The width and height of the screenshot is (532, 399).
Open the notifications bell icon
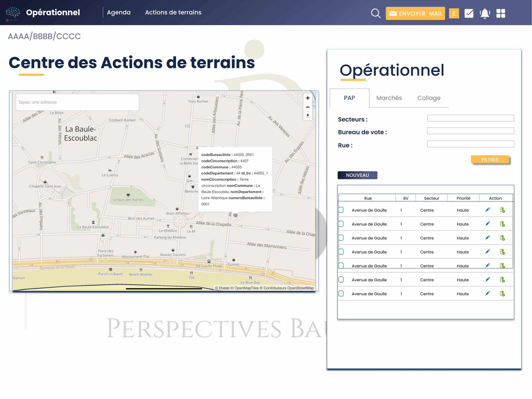tap(485, 14)
